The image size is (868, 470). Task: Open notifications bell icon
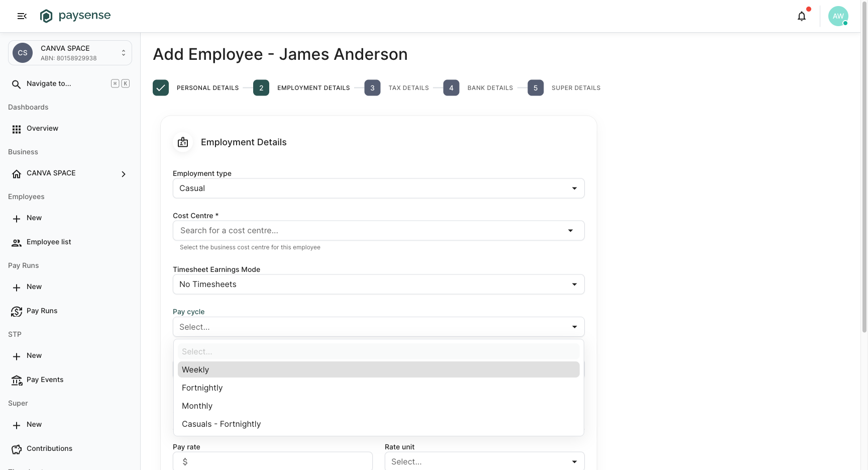(802, 16)
